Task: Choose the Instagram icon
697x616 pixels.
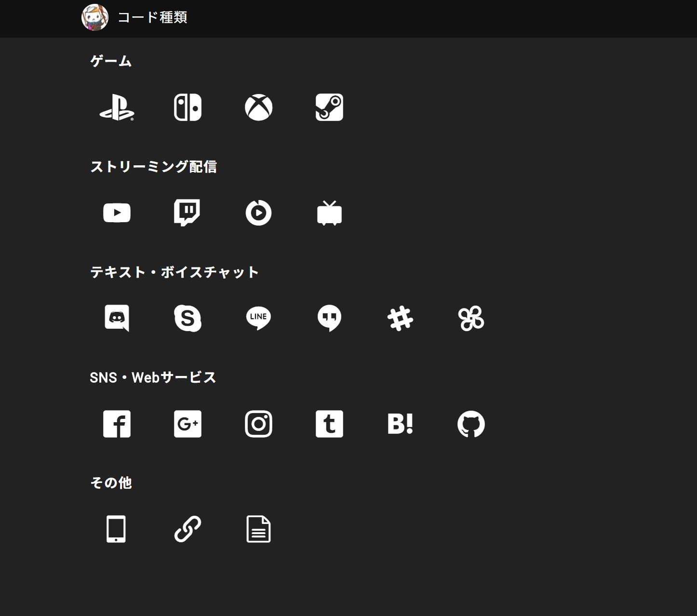Action: click(x=258, y=424)
